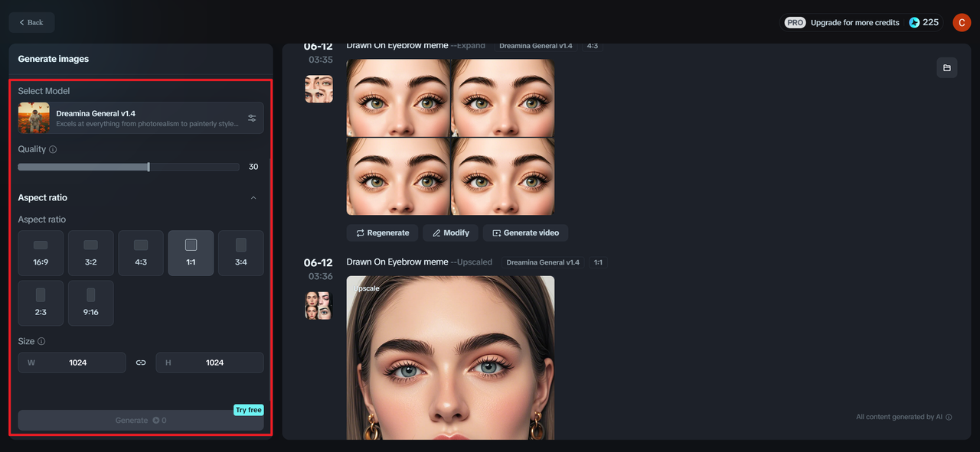Click the 4:3 tag on Expand entry
The width and height of the screenshot is (980, 452).
(592, 46)
